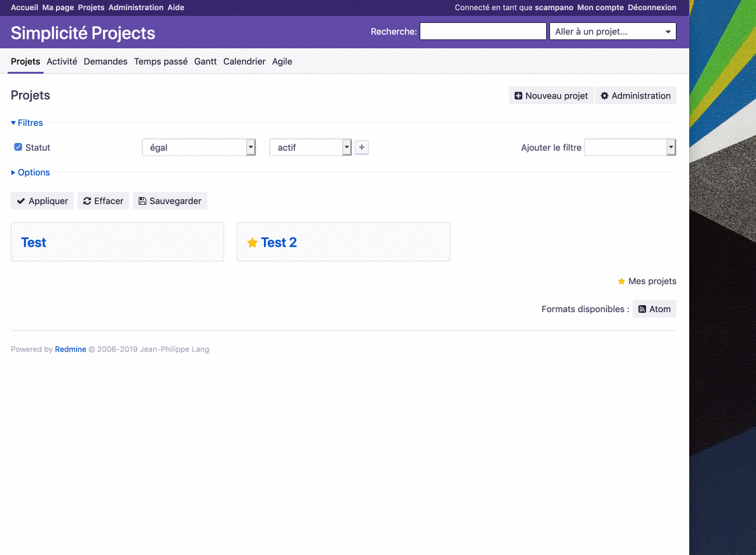Click the save icon on Sauvegarder button
The height and width of the screenshot is (555, 756).
point(141,200)
